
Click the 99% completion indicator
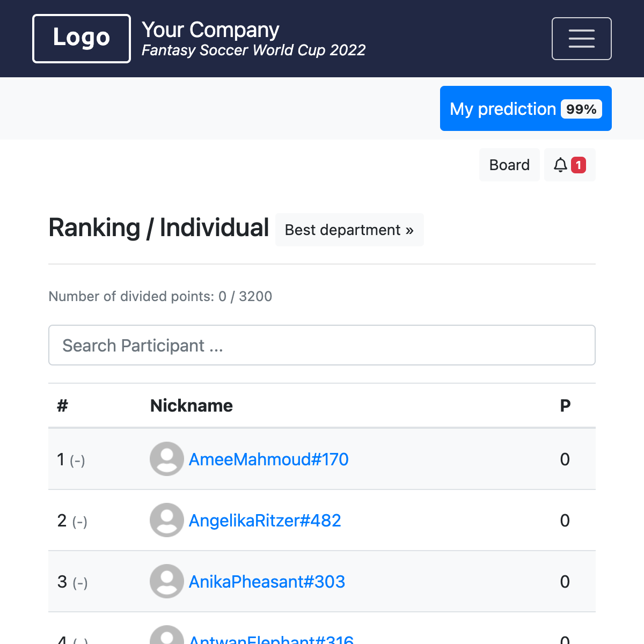pos(581,109)
